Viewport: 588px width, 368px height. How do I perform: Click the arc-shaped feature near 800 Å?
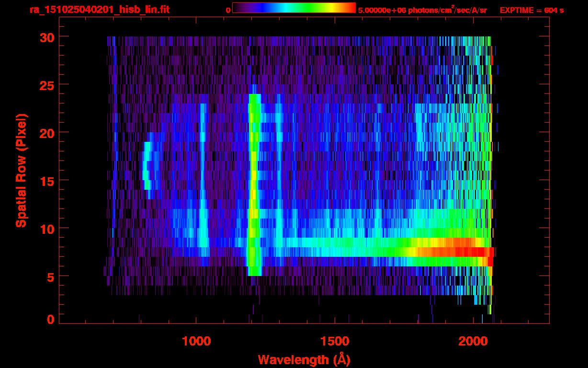(148, 165)
